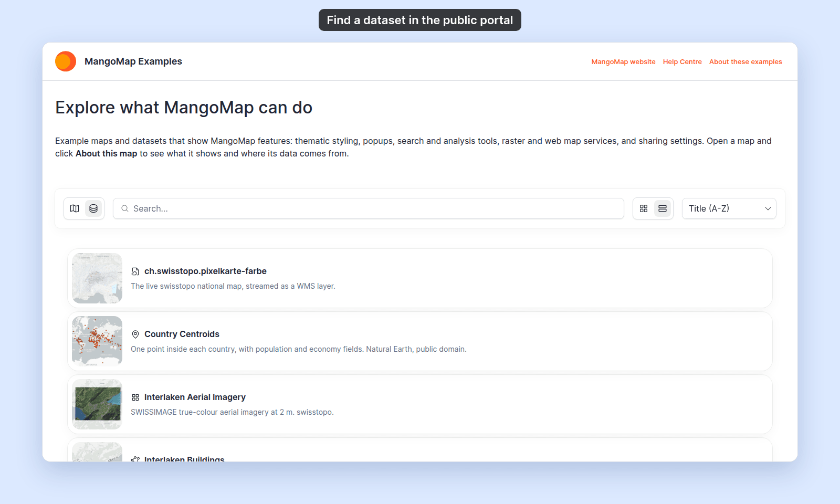Open About these examples link

click(745, 61)
